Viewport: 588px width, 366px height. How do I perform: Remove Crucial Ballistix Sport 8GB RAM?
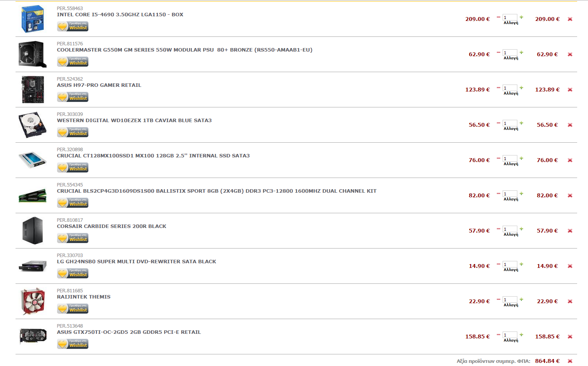click(x=570, y=195)
